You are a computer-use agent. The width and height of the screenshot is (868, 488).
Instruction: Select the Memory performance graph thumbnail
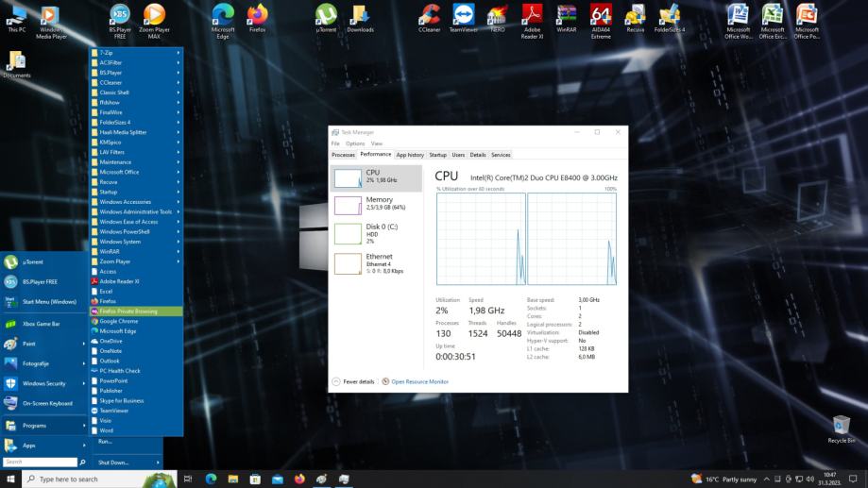click(x=348, y=207)
